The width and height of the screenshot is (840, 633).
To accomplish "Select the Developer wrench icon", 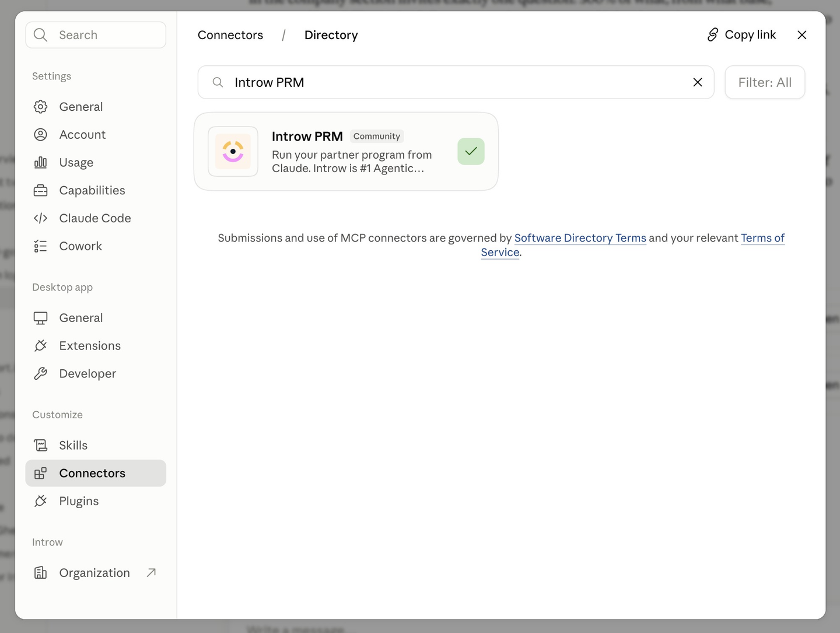I will [x=40, y=373].
